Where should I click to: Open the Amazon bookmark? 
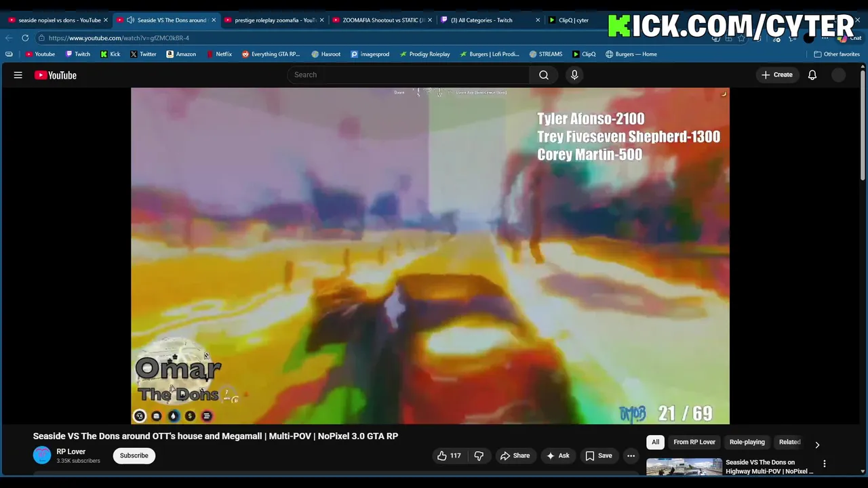pos(181,54)
